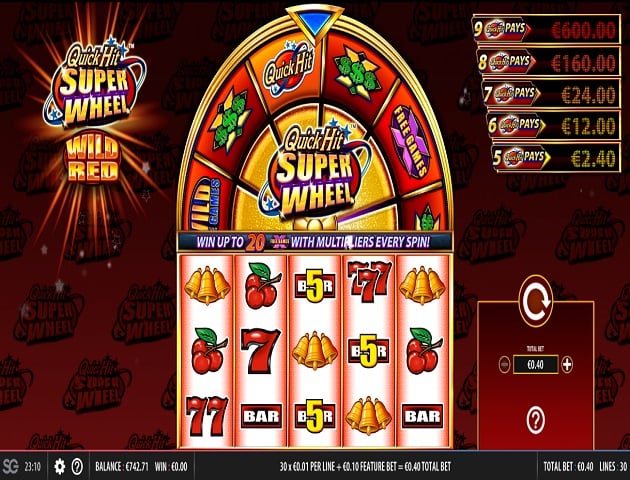
Task: Decrease total bet with the minus button
Action: [x=504, y=365]
